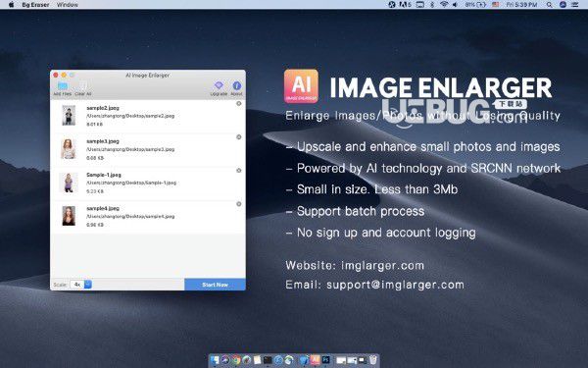Select the sample2.jpeg thumbnail
This screenshot has height=368, width=588.
tap(69, 115)
